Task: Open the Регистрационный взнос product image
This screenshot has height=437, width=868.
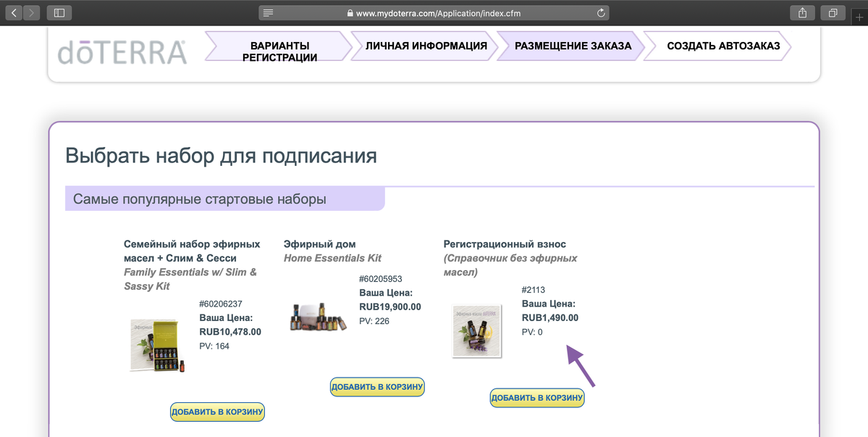Action: pos(476,331)
